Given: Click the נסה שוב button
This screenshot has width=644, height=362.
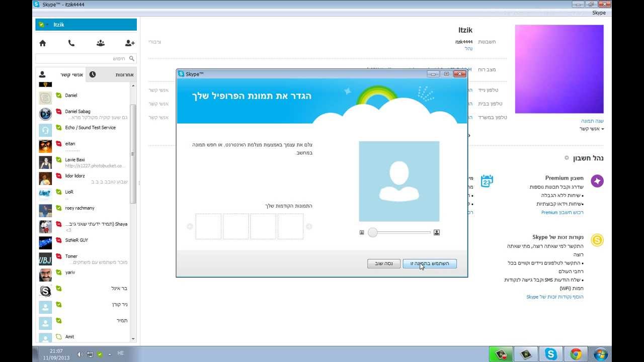Looking at the screenshot, I should (384, 263).
